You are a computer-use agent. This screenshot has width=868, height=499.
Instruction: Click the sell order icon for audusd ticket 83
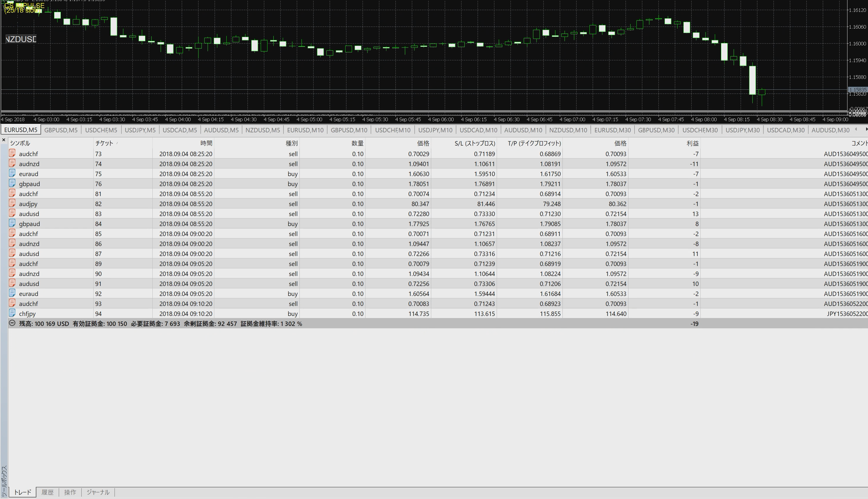tap(12, 213)
